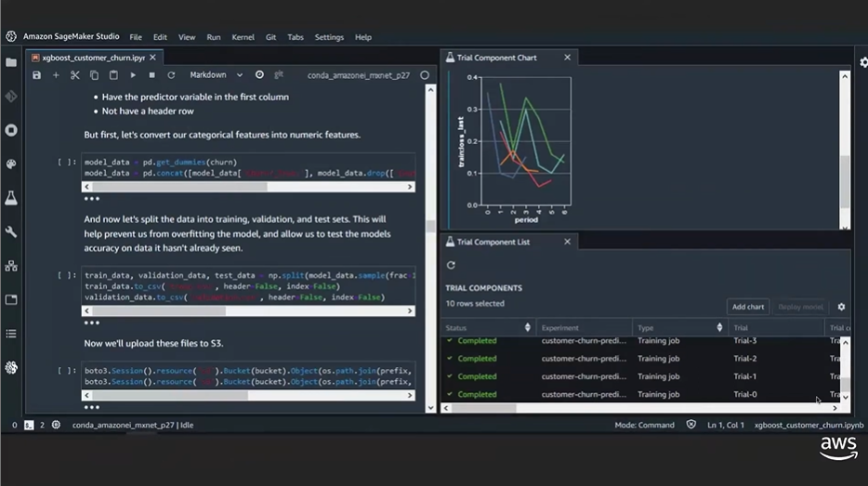Open the Settings menu

point(329,37)
